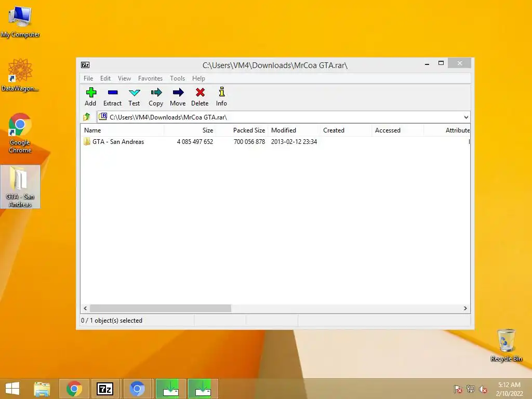Open the 7-Zip window system icon
The width and height of the screenshot is (532, 399).
tap(85, 65)
